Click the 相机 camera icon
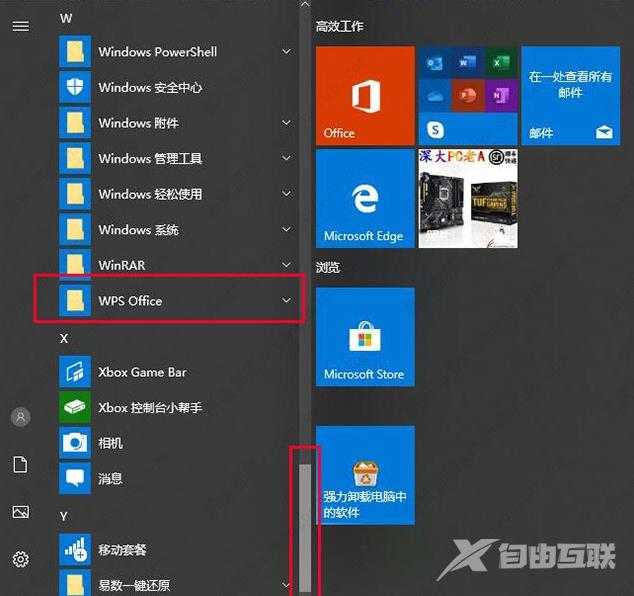Screen dimensions: 634x596 point(75,443)
